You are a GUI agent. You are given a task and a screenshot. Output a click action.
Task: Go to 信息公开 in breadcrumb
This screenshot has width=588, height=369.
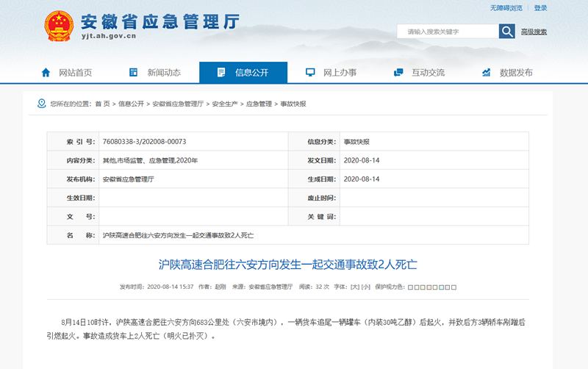(x=131, y=104)
